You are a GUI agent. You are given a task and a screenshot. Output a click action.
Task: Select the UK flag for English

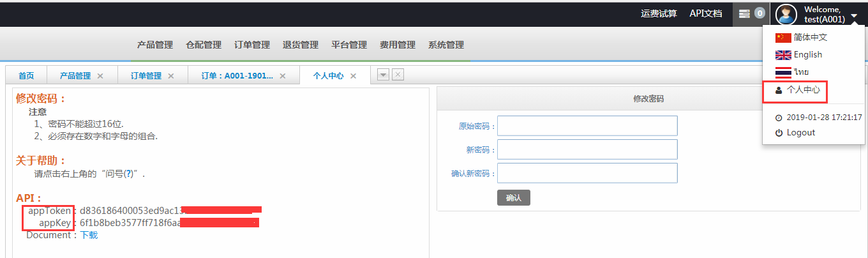(783, 55)
